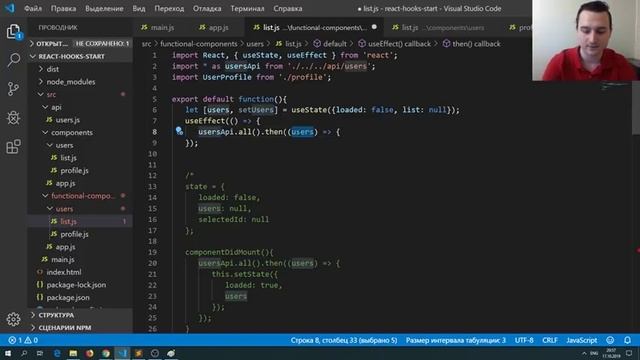This screenshot has height=360, width=640.
Task: Change the CRLF line ending setting
Action: pos(550,340)
